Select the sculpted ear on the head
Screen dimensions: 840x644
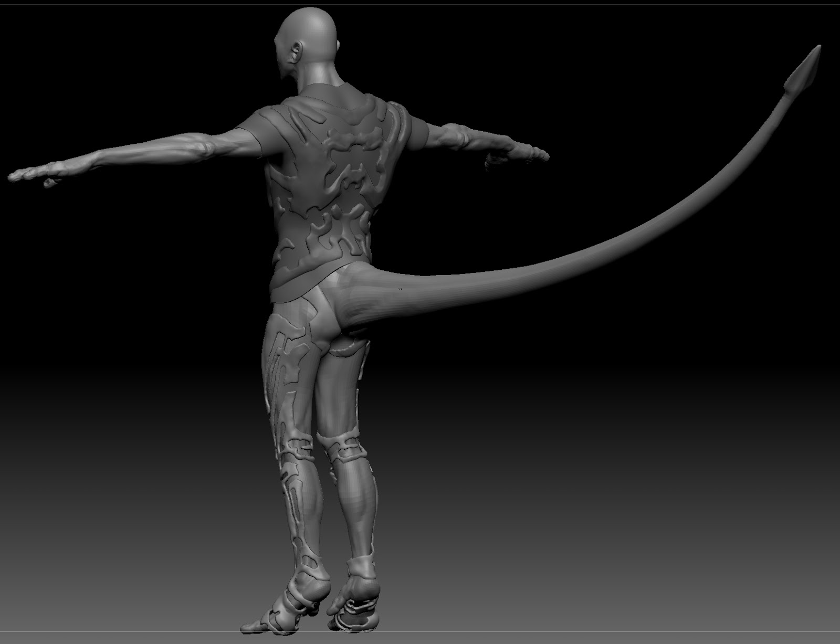pos(297,52)
